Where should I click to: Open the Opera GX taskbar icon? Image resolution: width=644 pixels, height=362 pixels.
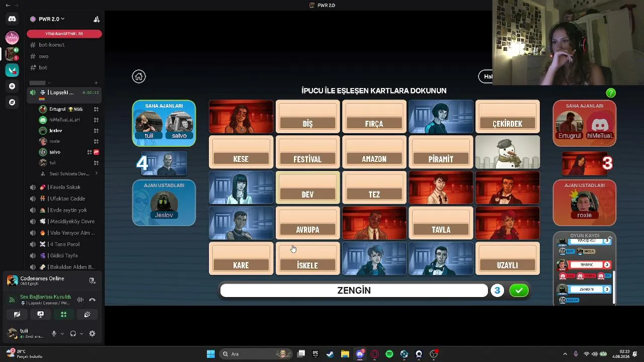(374, 354)
